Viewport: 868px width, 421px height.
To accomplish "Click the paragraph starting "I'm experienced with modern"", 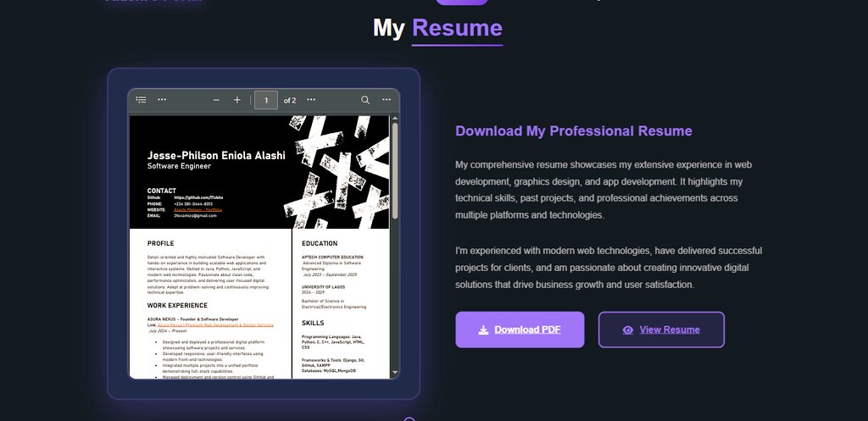I will 609,268.
